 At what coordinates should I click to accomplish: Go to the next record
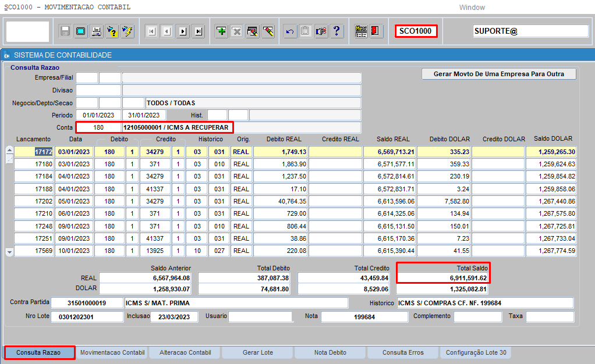[183, 31]
